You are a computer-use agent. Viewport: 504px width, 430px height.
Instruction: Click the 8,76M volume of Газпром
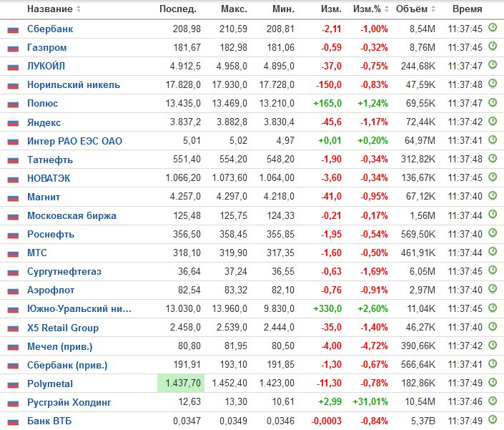pos(423,48)
